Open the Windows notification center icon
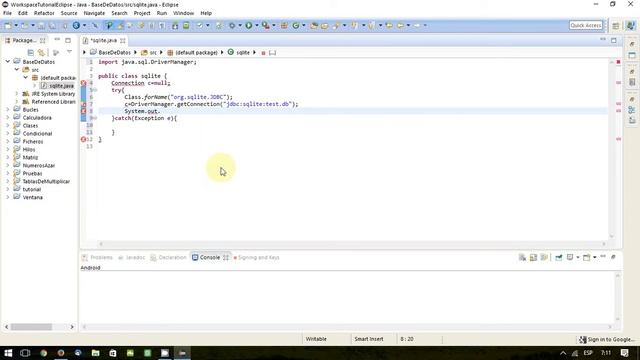The height and width of the screenshot is (360, 640). point(624,353)
